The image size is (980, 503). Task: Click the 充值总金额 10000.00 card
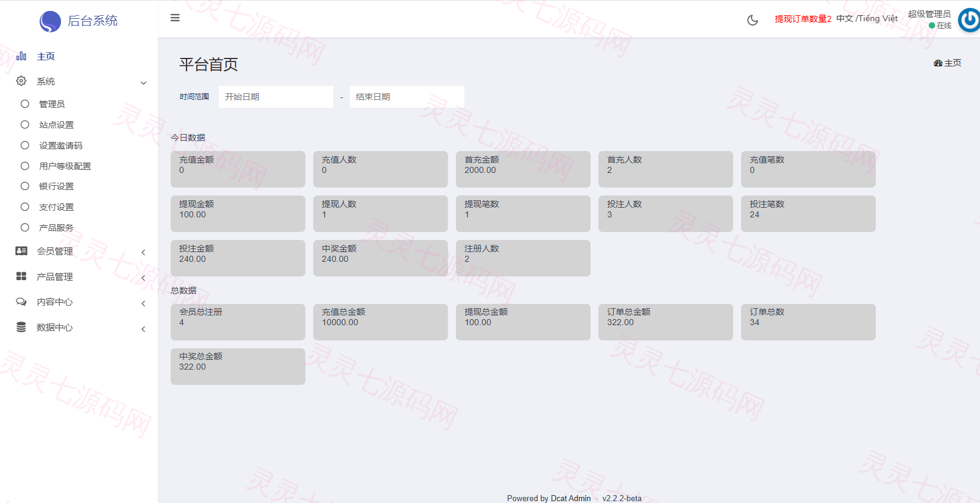(x=380, y=322)
